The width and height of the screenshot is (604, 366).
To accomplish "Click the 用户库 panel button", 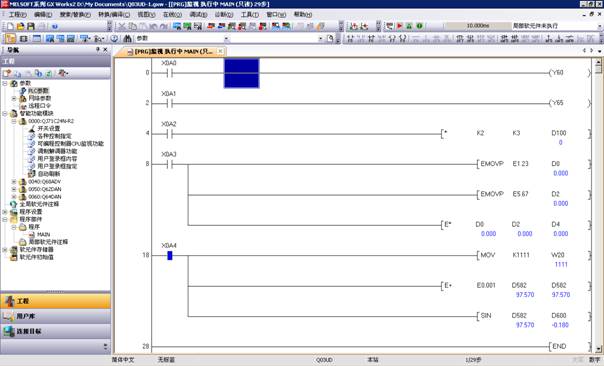I will coord(55,316).
